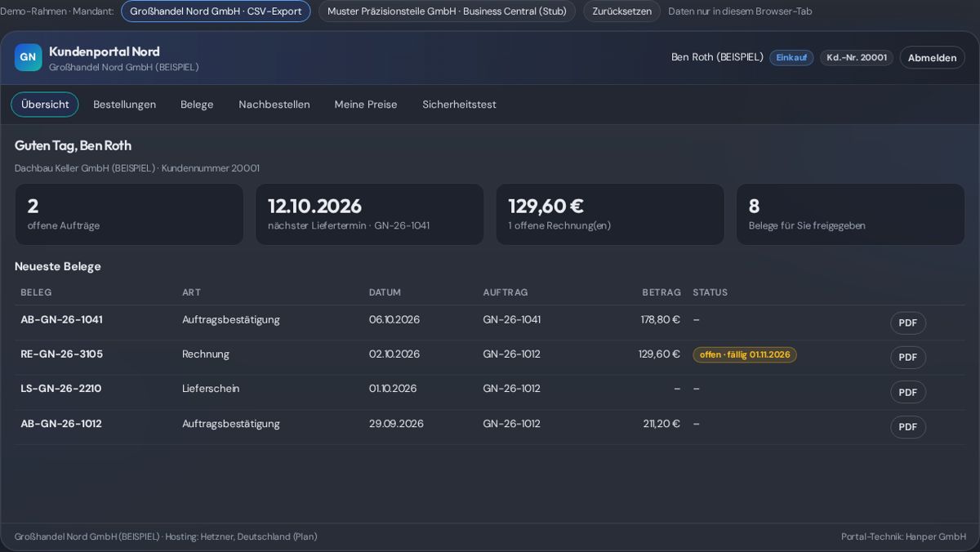Click the Dachbau Keller GmbH customer line

tap(137, 168)
